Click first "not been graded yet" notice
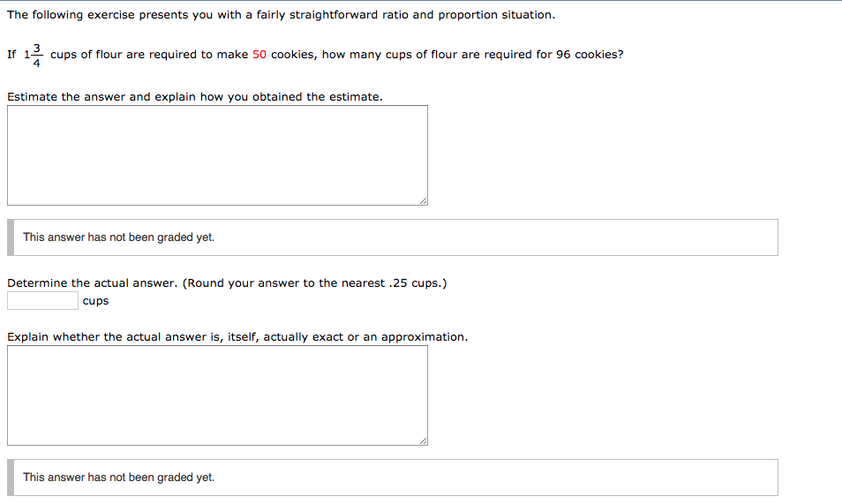This screenshot has width=842, height=504. click(x=118, y=237)
